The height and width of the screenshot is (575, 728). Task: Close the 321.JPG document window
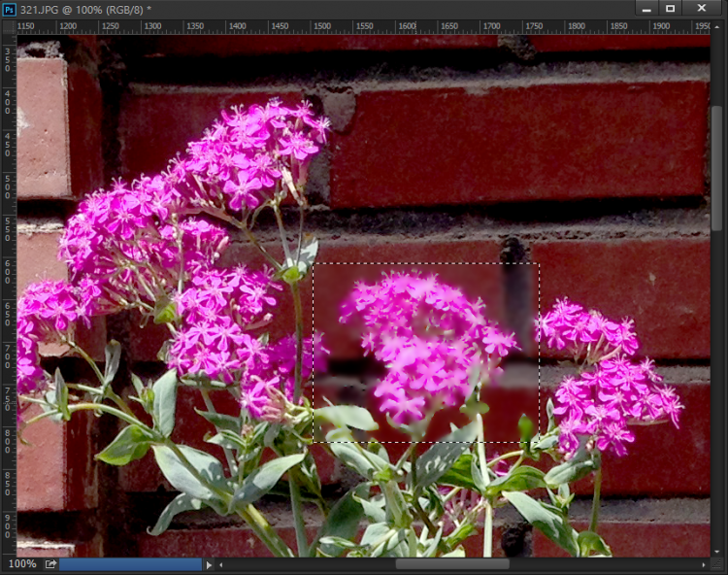[700, 9]
